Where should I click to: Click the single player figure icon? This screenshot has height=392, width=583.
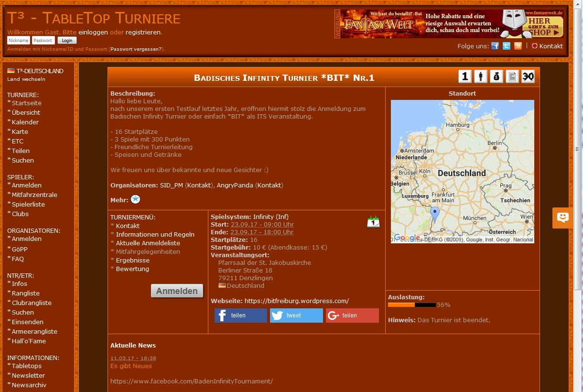click(481, 76)
